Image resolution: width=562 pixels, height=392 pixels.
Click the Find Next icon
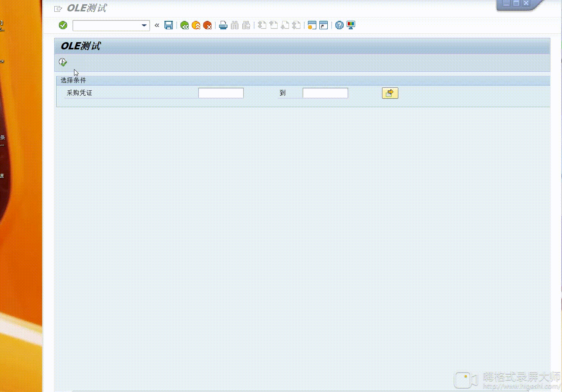pos(246,25)
